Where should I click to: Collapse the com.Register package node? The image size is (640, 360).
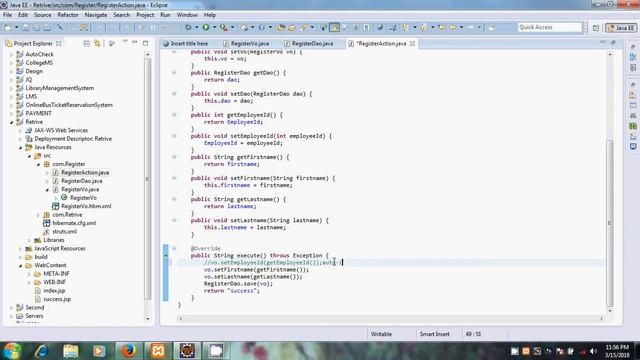coord(38,164)
